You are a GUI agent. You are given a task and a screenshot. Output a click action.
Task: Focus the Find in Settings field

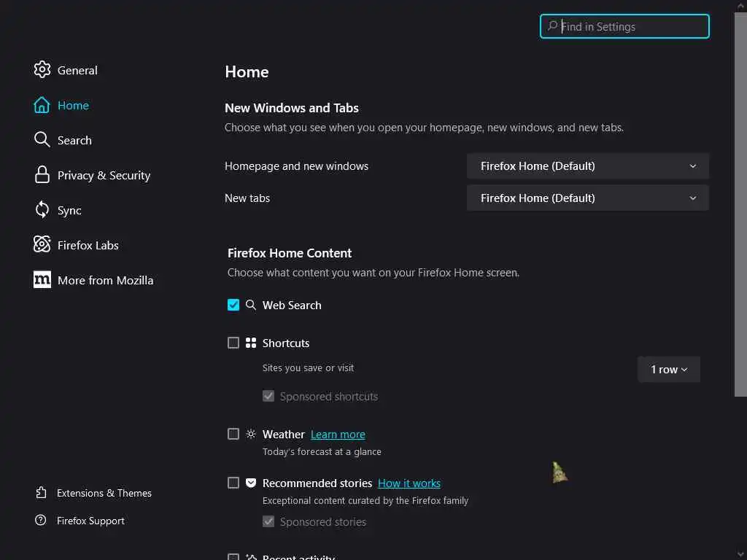[632, 27]
